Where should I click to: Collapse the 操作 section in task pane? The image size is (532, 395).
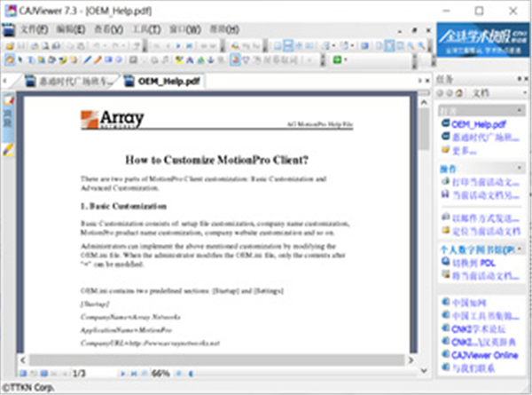click(x=518, y=167)
